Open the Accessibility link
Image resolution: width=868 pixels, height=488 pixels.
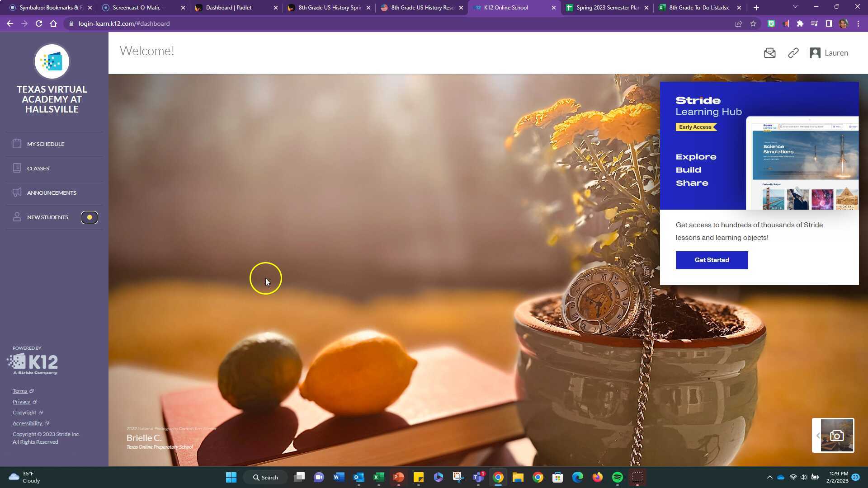click(x=27, y=423)
